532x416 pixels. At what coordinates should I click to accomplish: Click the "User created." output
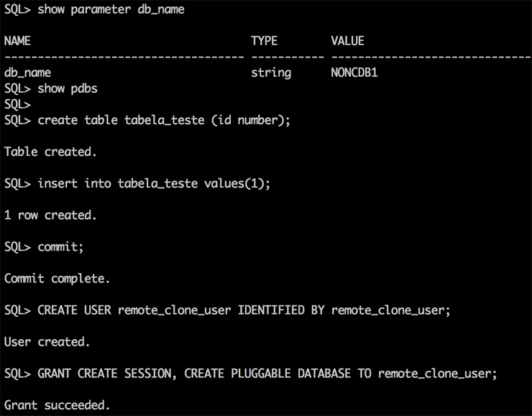47,341
